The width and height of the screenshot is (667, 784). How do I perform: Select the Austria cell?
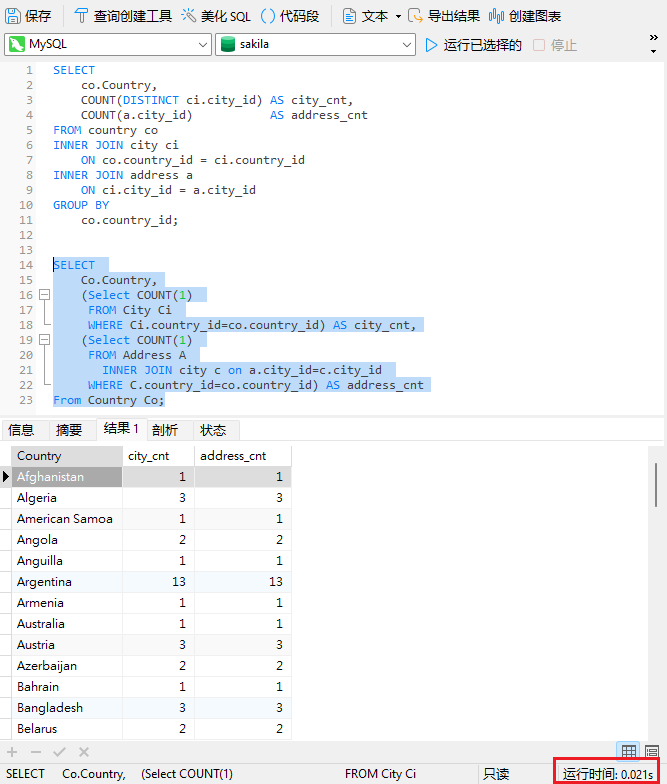pos(67,645)
